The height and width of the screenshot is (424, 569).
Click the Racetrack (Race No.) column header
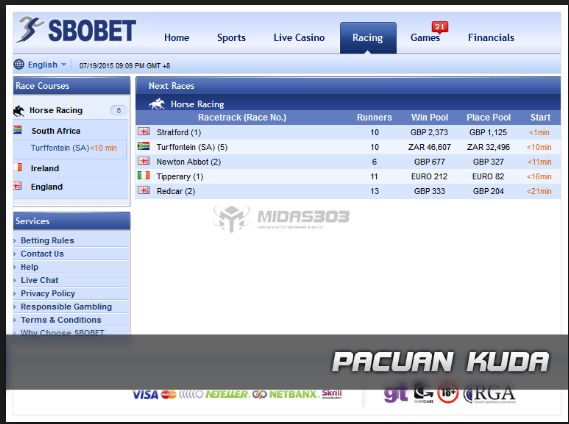(x=242, y=118)
